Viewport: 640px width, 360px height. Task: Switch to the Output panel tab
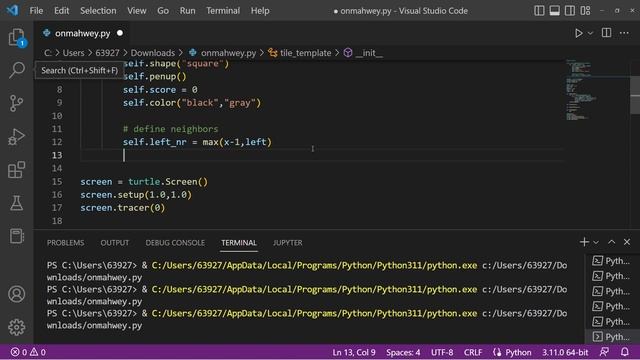click(x=115, y=243)
